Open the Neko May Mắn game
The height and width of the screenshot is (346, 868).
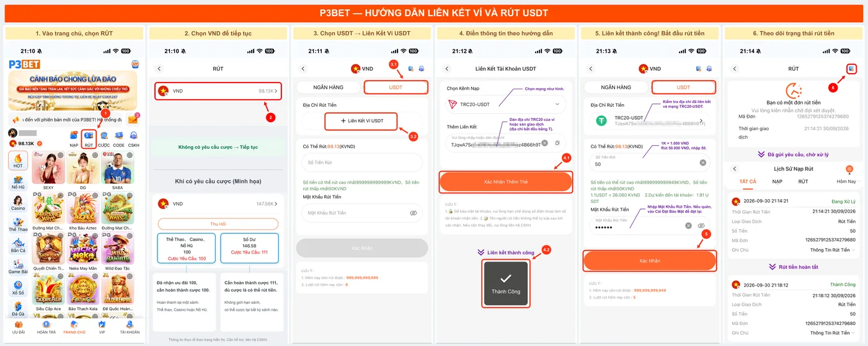pyautogui.click(x=83, y=252)
